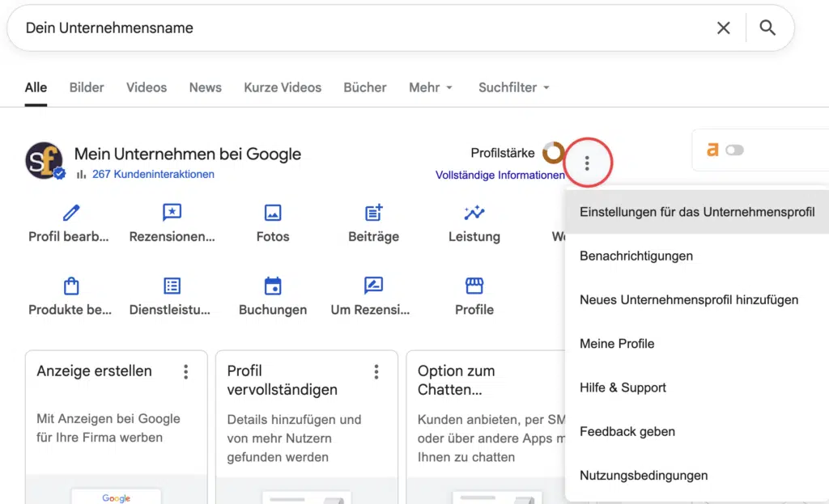Switch to the Kurze Videos tab
829x504 pixels.
coord(283,87)
